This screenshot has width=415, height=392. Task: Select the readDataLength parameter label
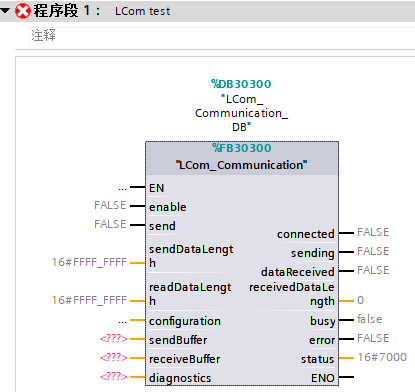coord(190,294)
